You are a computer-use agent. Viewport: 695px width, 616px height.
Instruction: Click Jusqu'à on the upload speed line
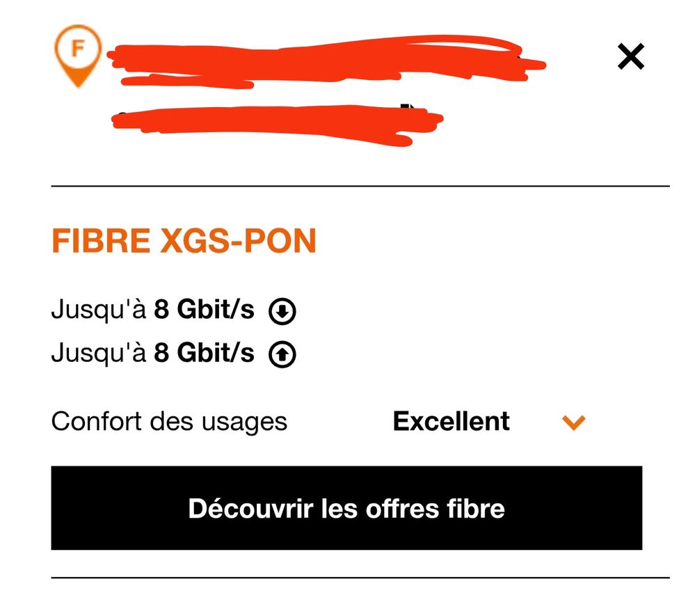99,354
